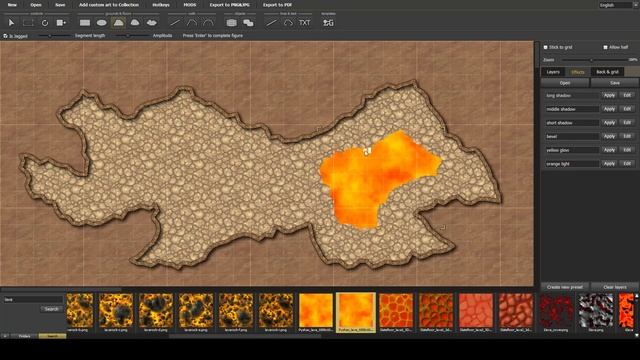Activate the rotate tool
Image resolution: width=640 pixels, height=360 pixels.
coord(45,23)
